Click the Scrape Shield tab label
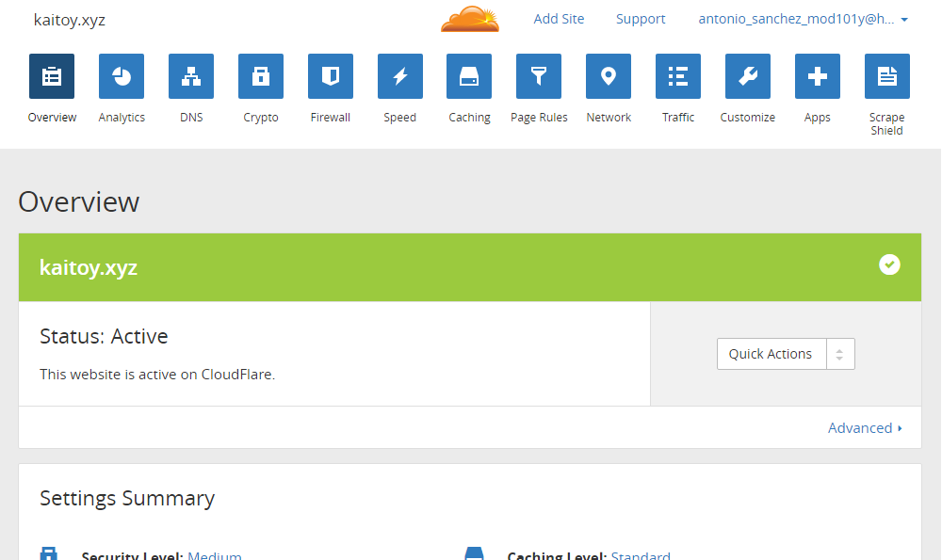The image size is (942, 560). point(886,123)
